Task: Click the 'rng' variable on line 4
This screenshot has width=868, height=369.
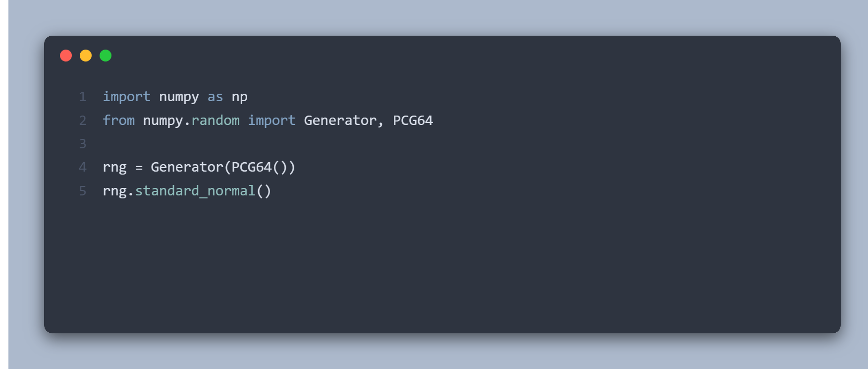Action: coord(114,167)
